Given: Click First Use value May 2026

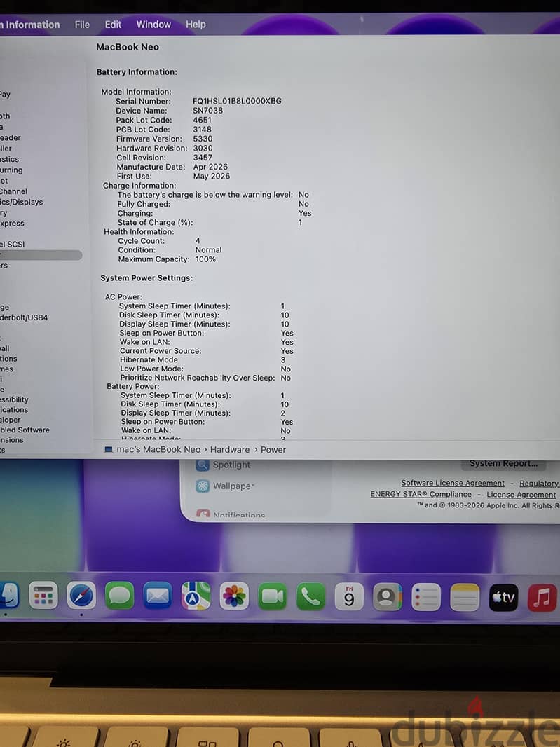Looking at the screenshot, I should [x=212, y=177].
